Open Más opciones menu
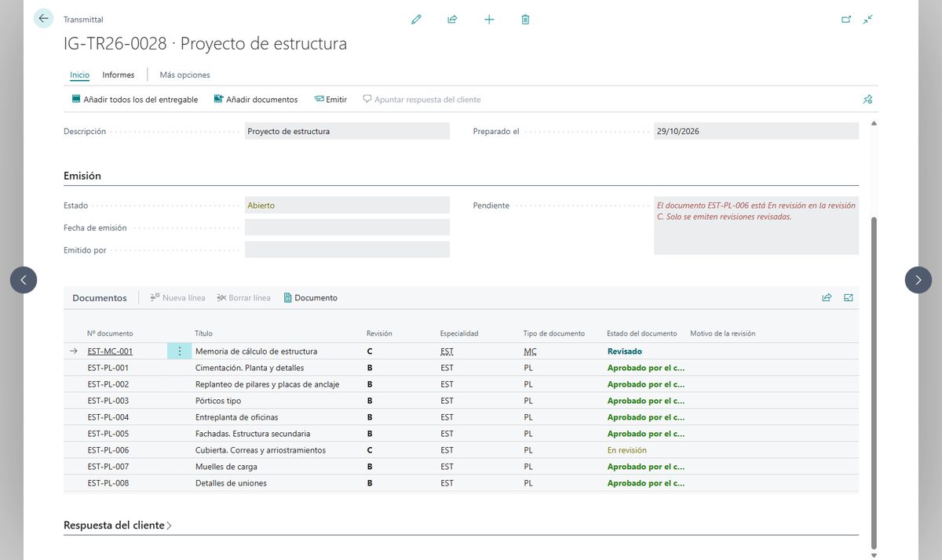Image resolution: width=942 pixels, height=560 pixels. tap(184, 75)
